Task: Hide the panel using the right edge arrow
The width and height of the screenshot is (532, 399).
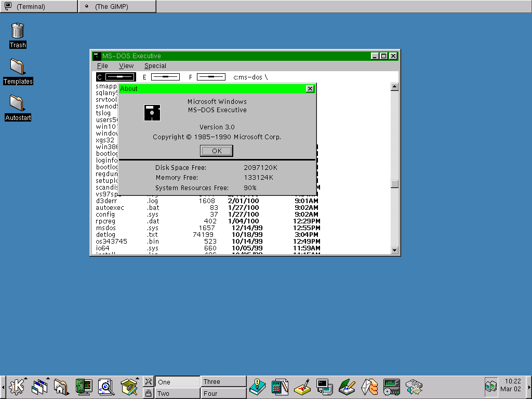Action: (x=529, y=387)
